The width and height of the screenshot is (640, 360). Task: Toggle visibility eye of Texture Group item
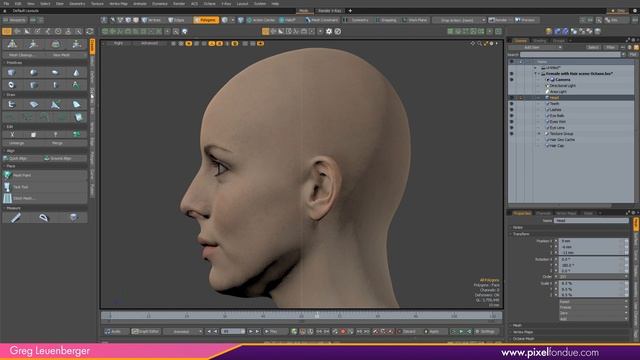[x=511, y=133]
